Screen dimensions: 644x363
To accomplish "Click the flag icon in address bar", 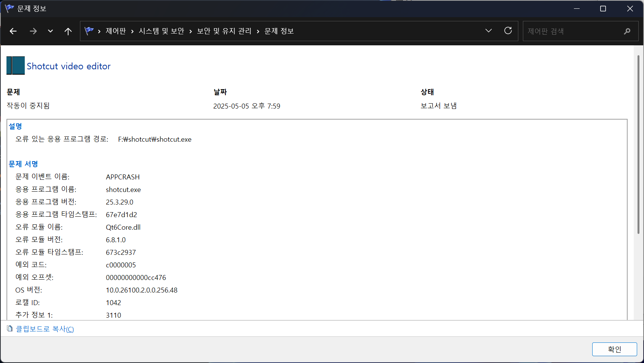I will (x=89, y=31).
